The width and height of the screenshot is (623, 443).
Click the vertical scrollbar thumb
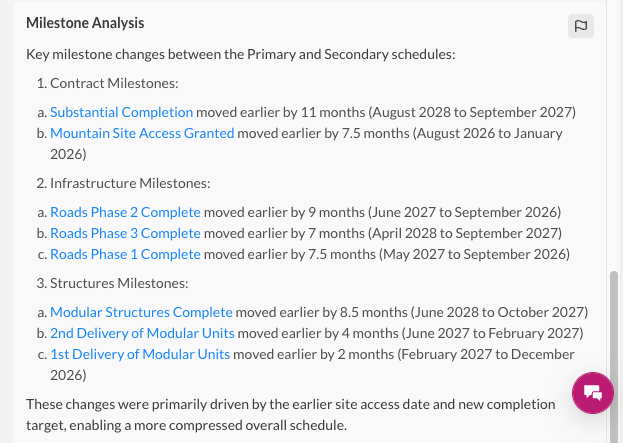click(x=614, y=357)
